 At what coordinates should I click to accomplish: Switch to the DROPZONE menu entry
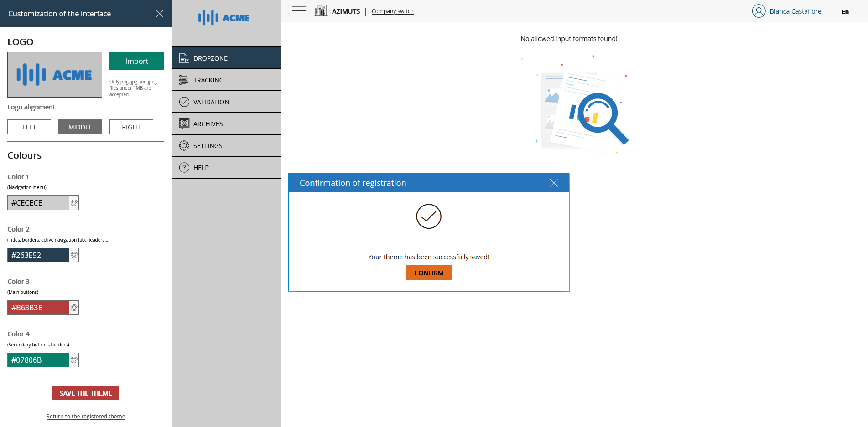(x=210, y=58)
